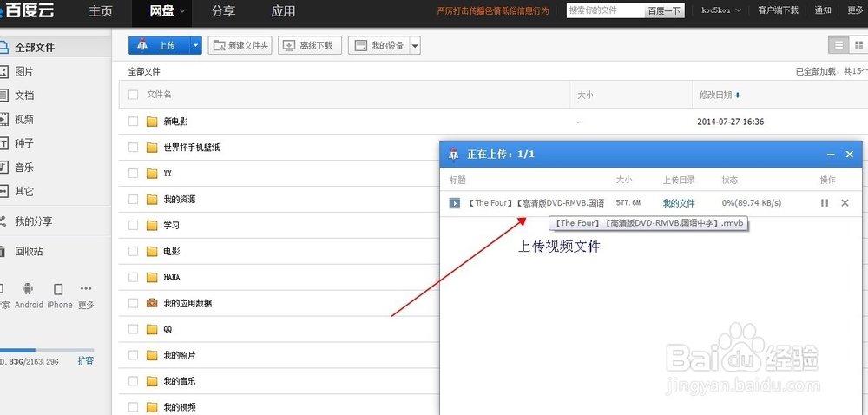Open the 主页 tab

[x=101, y=11]
